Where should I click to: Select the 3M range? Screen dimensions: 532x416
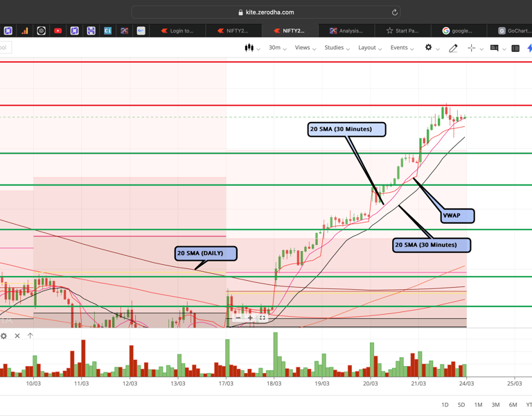[495, 405]
